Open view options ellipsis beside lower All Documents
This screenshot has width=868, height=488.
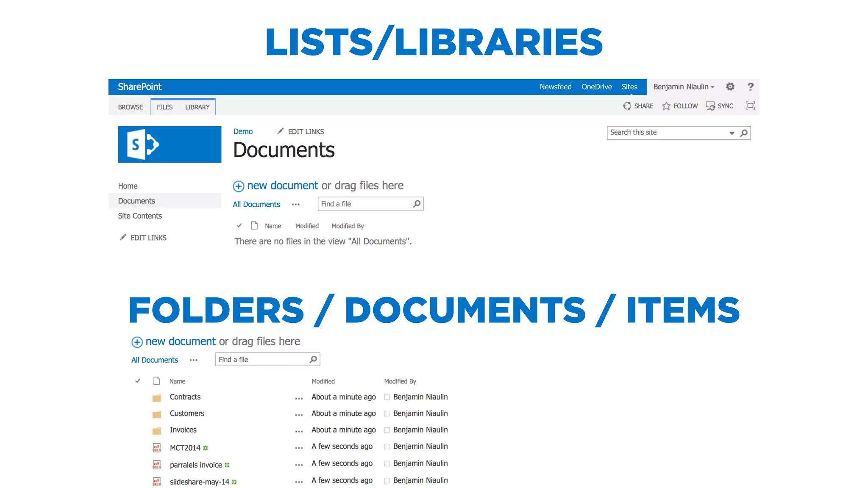pyautogui.click(x=194, y=360)
